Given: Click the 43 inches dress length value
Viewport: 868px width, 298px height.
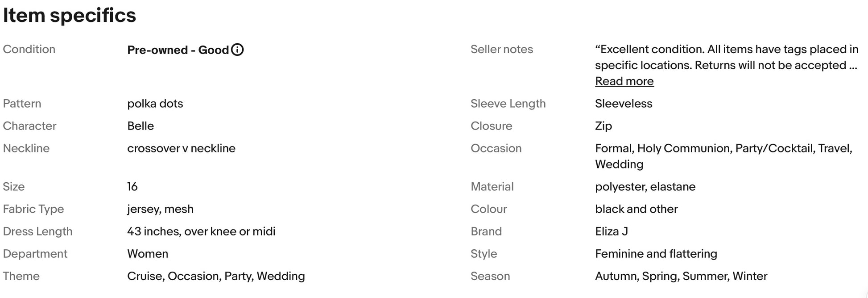Looking at the screenshot, I should (x=201, y=231).
